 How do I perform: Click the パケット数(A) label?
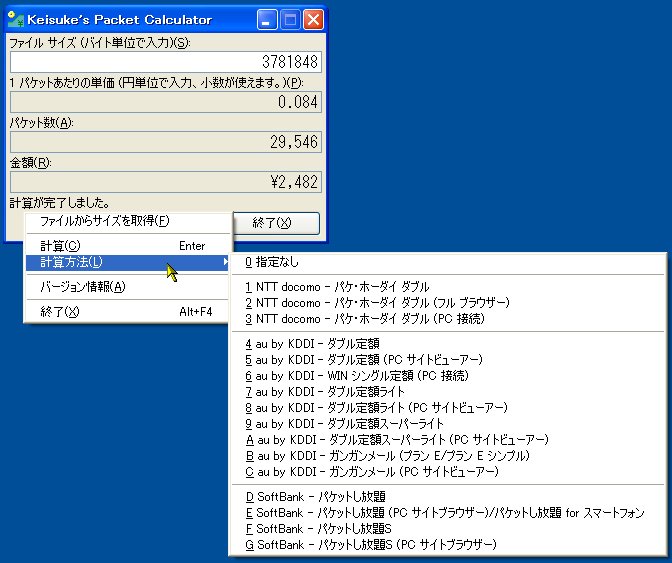(42, 123)
